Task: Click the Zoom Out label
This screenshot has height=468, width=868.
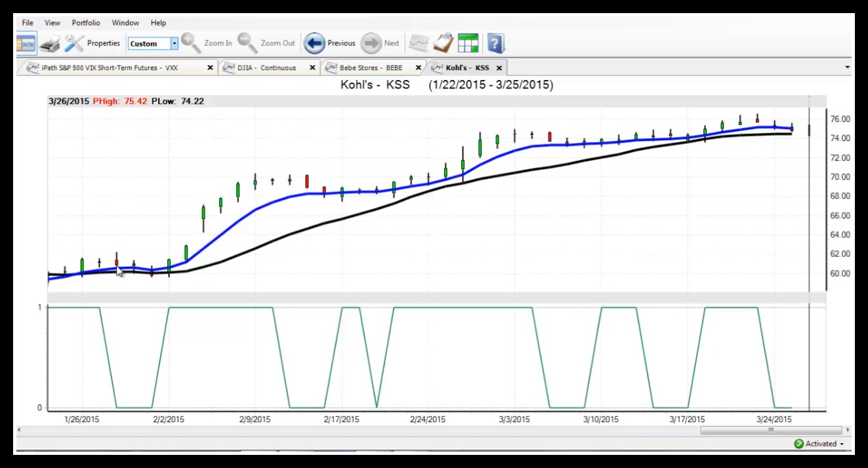Action: [x=278, y=43]
